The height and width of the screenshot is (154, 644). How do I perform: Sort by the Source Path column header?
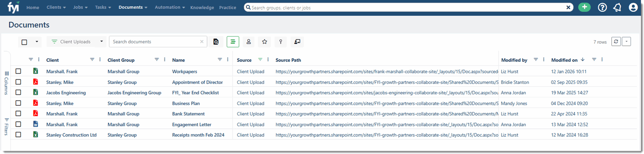[x=288, y=60]
